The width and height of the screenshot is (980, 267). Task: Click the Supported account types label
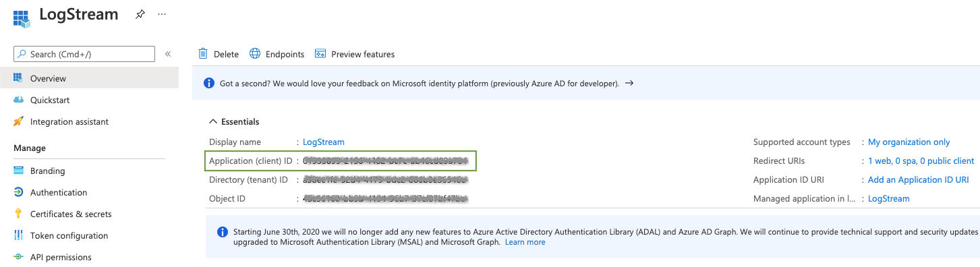coord(802,142)
